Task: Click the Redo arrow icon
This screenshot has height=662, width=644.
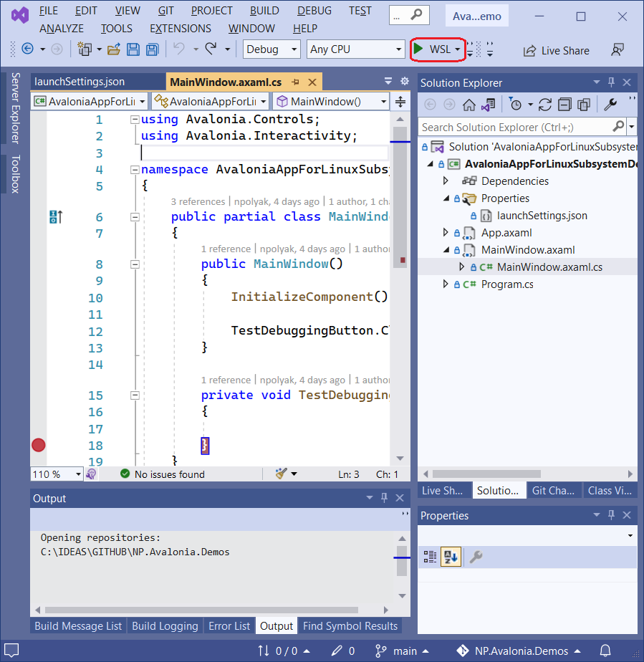Action: coord(211,49)
